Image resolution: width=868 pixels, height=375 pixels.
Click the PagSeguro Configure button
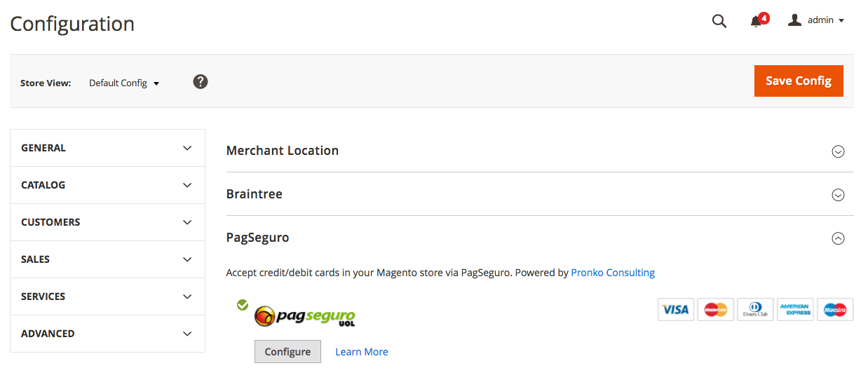click(x=287, y=352)
